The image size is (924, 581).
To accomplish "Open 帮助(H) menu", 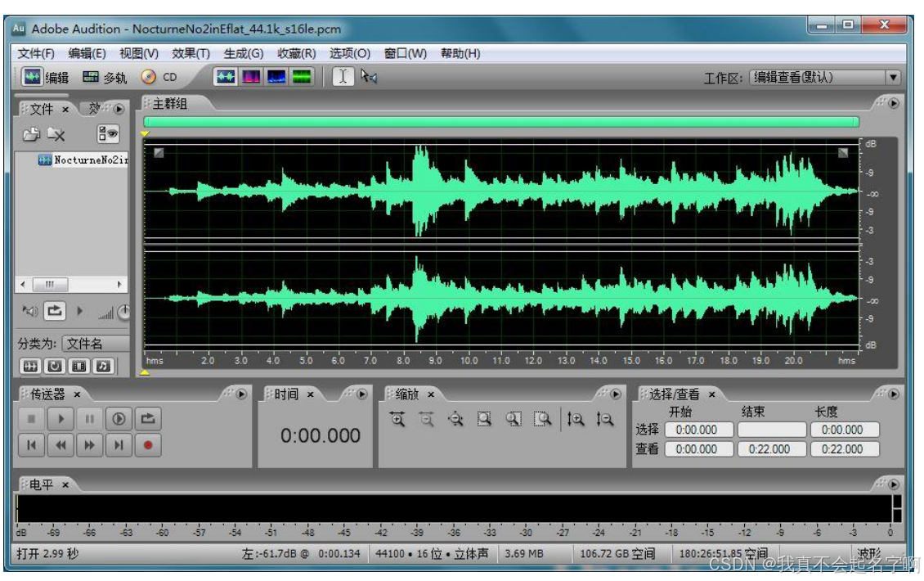I will coord(460,53).
